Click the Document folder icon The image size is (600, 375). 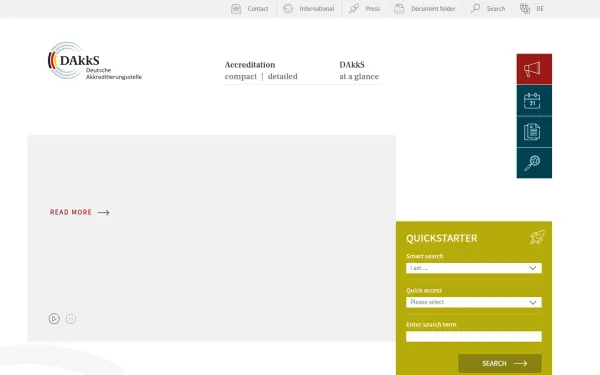(399, 8)
